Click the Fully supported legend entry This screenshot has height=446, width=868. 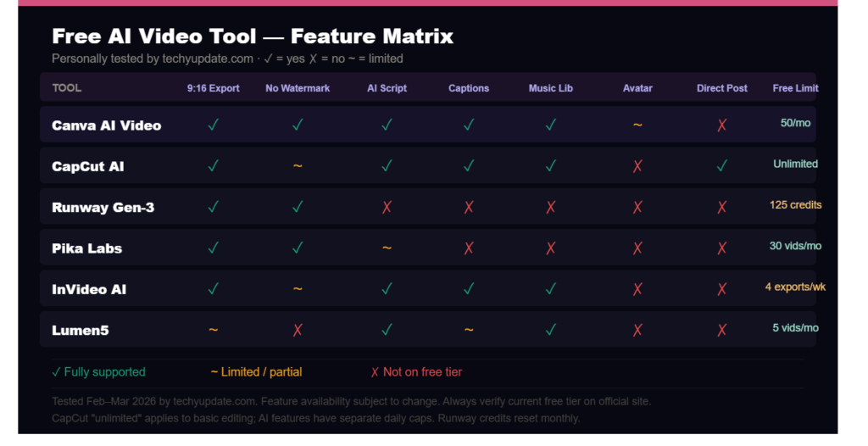[x=98, y=372]
